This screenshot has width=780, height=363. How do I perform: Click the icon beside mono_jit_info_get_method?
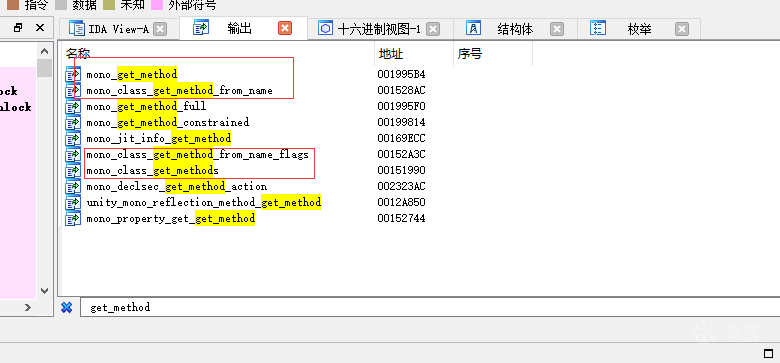73,139
